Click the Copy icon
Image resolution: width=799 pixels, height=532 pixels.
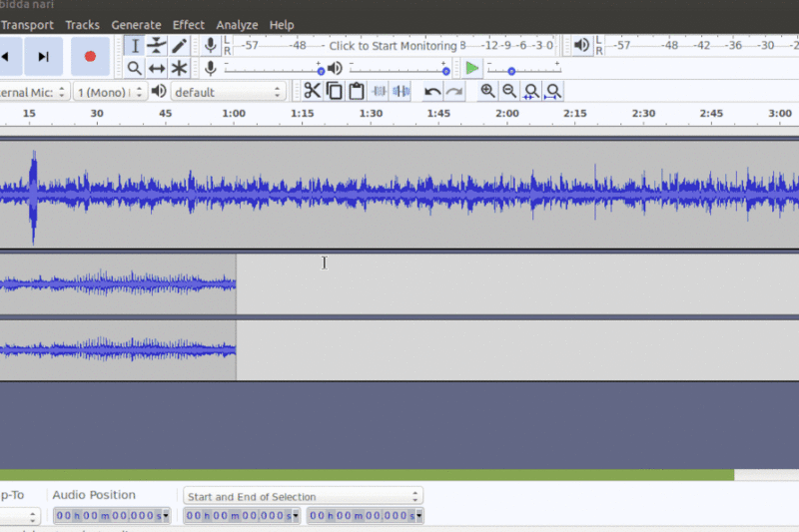point(335,91)
